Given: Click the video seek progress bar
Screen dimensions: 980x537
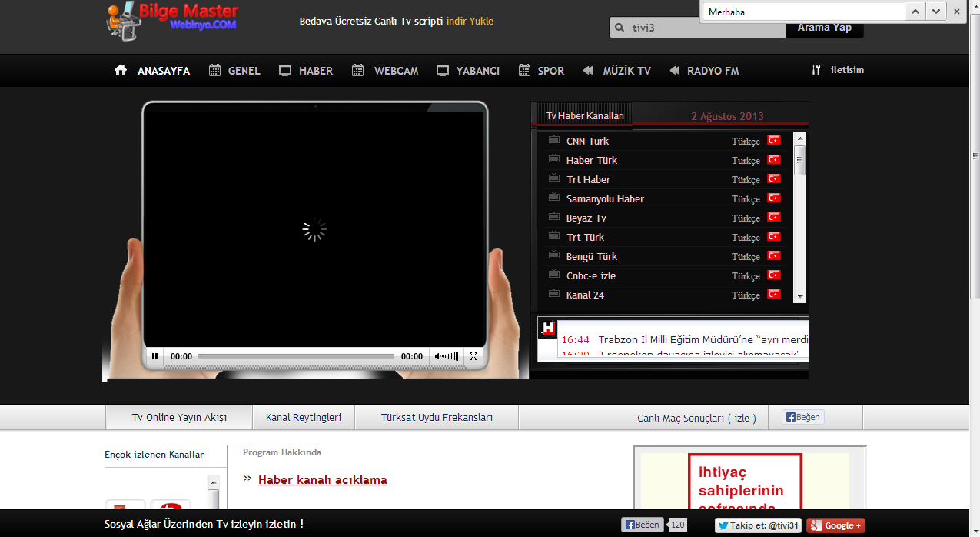Looking at the screenshot, I should click(296, 356).
